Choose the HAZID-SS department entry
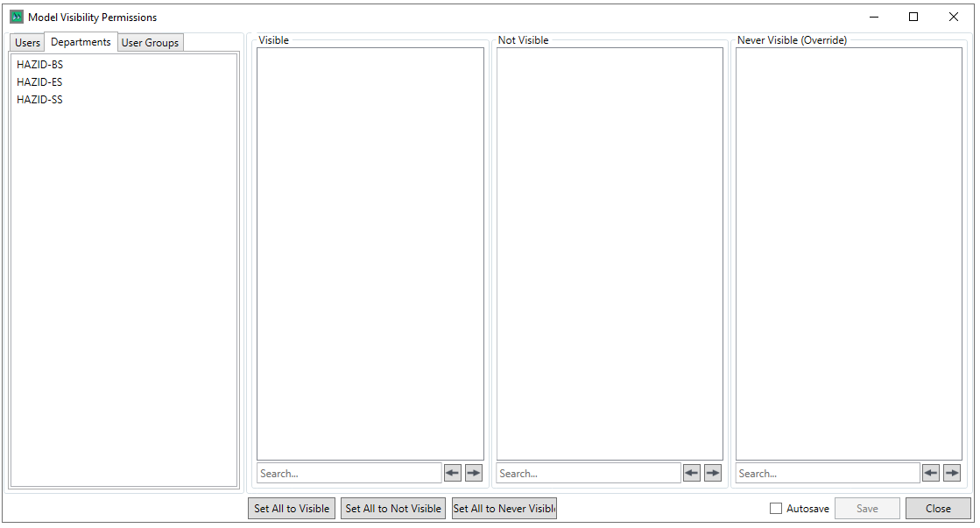This screenshot has height=528, width=980. [x=40, y=100]
